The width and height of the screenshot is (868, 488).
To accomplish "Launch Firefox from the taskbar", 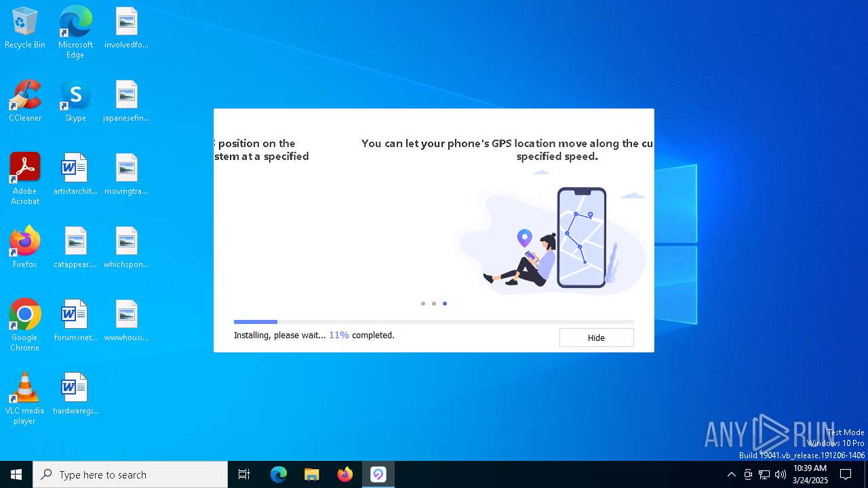I will (x=345, y=474).
